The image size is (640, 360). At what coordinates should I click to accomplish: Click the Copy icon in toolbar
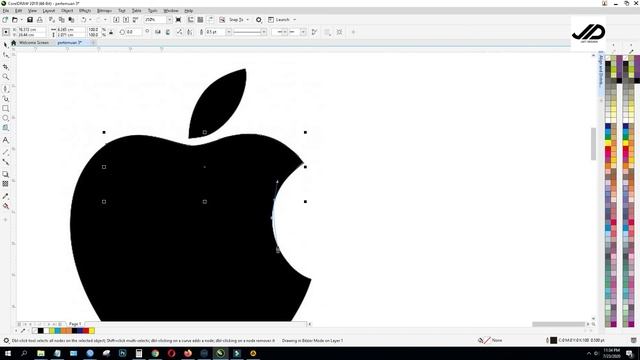pyautogui.click(x=62, y=20)
